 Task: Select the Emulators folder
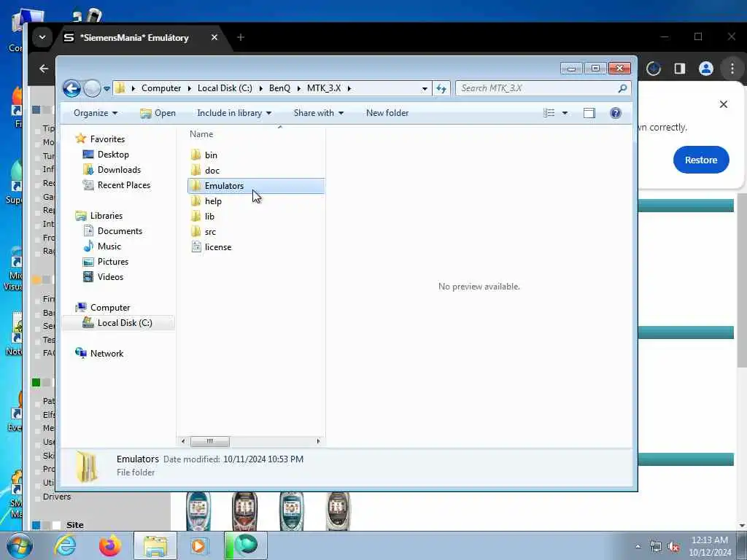(x=256, y=186)
